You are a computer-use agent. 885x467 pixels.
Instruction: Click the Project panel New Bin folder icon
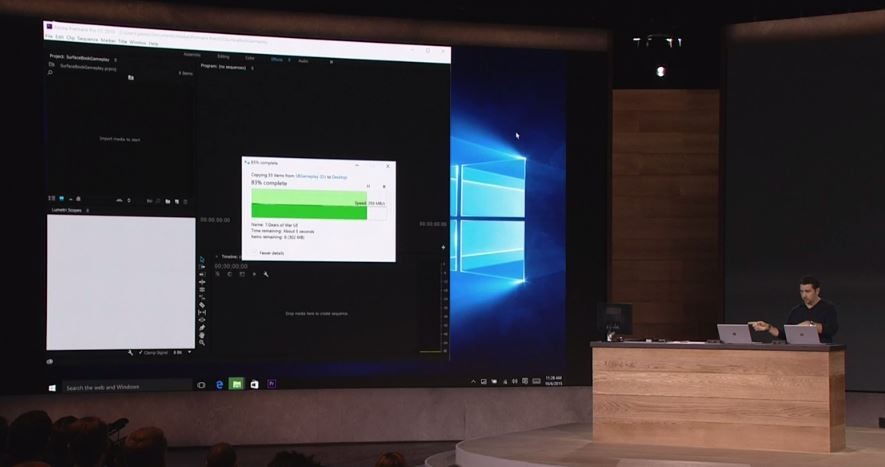point(168,202)
